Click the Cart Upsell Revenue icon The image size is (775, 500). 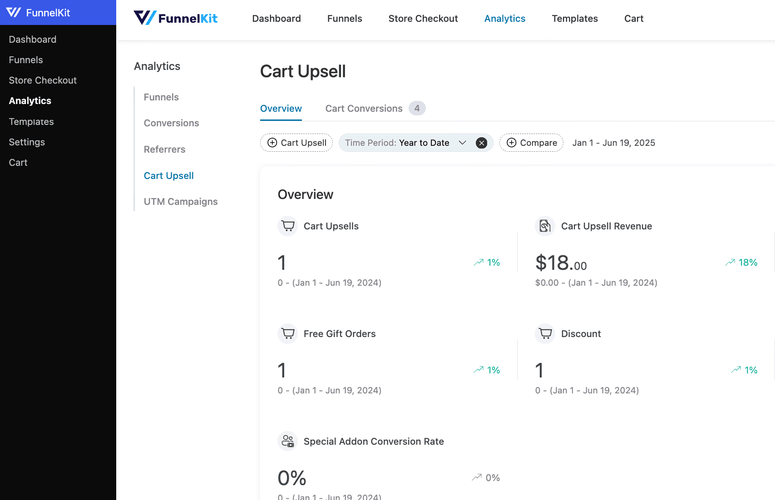click(x=545, y=226)
